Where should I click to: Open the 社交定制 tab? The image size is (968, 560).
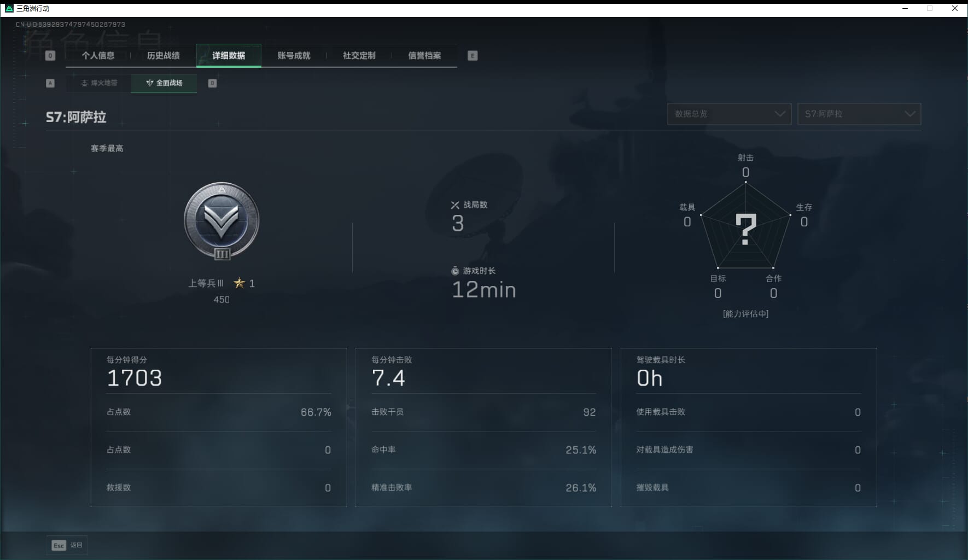click(x=359, y=55)
